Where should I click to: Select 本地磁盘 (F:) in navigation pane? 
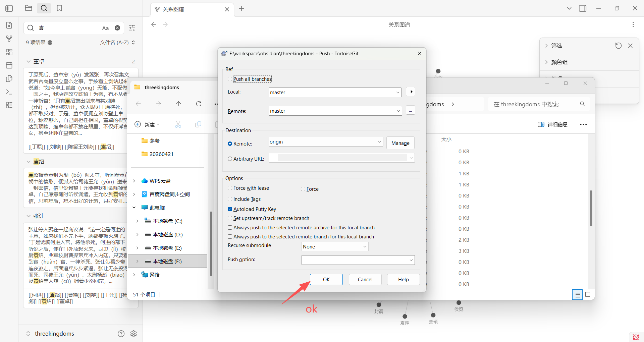(x=168, y=262)
